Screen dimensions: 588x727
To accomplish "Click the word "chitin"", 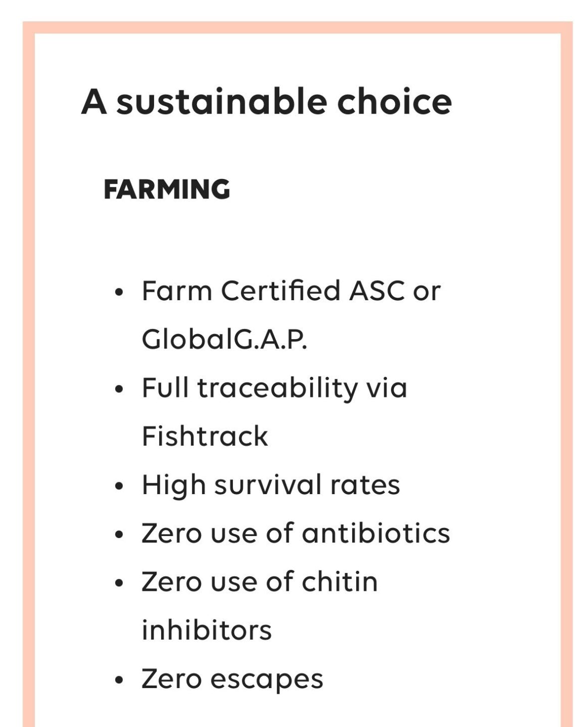I will point(340,581).
